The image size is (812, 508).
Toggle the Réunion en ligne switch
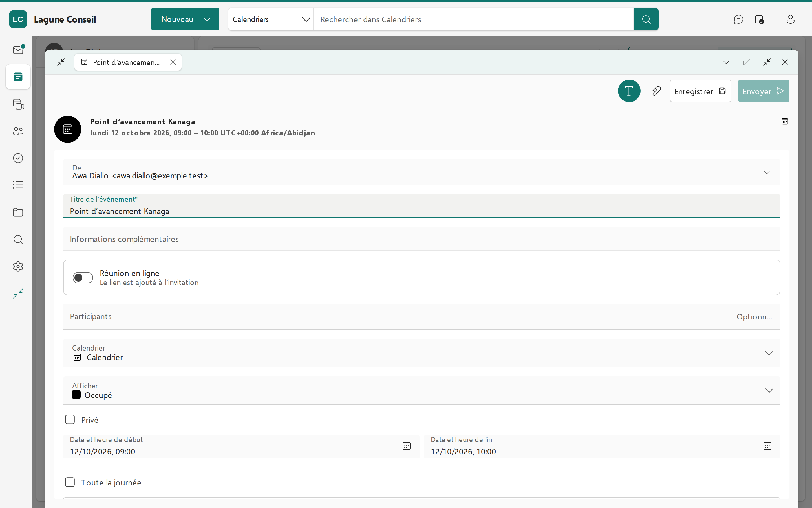[x=83, y=277]
